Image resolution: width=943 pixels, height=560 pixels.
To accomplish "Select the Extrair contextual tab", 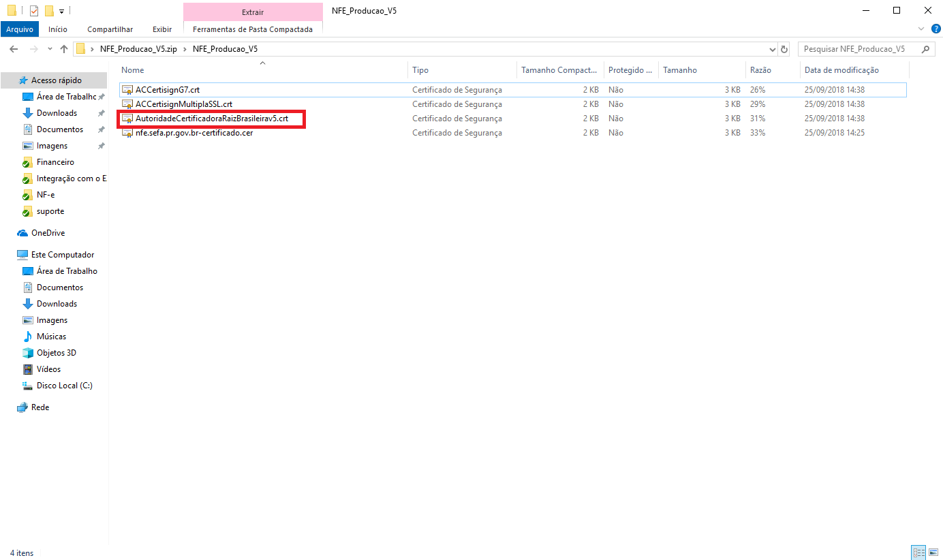I will 253,12.
